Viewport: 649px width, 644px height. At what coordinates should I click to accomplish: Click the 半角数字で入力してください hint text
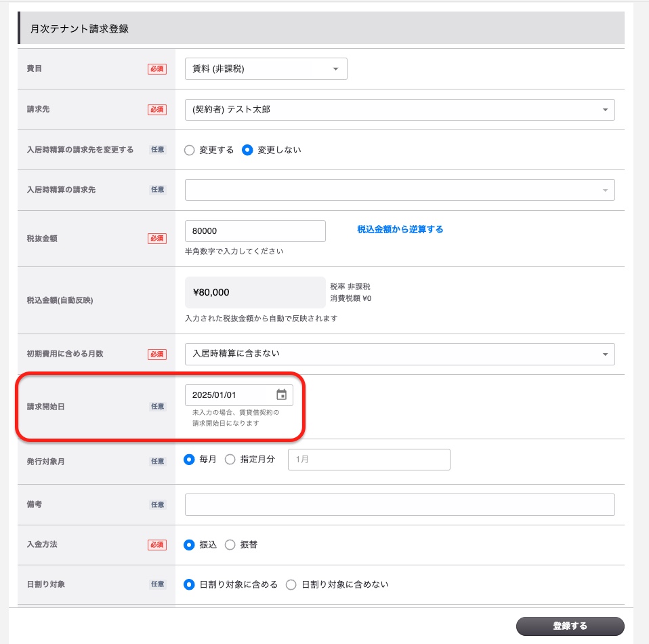(234, 251)
